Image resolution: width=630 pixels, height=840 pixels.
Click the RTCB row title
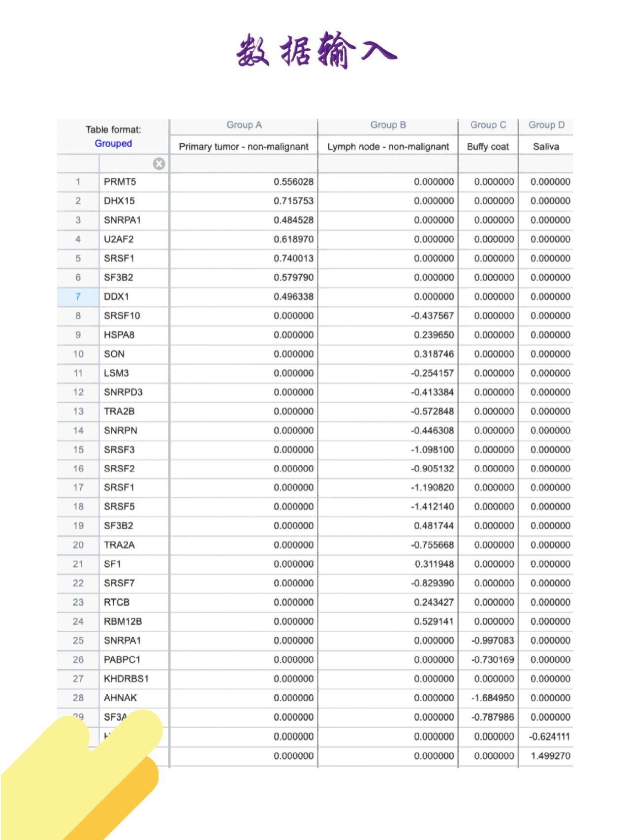point(117,602)
